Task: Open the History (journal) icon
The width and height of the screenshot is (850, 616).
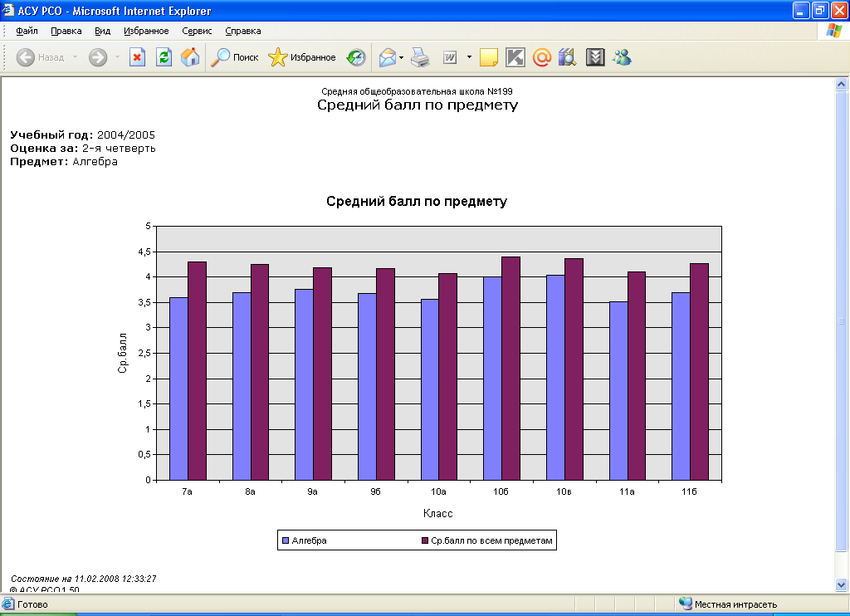Action: (356, 57)
